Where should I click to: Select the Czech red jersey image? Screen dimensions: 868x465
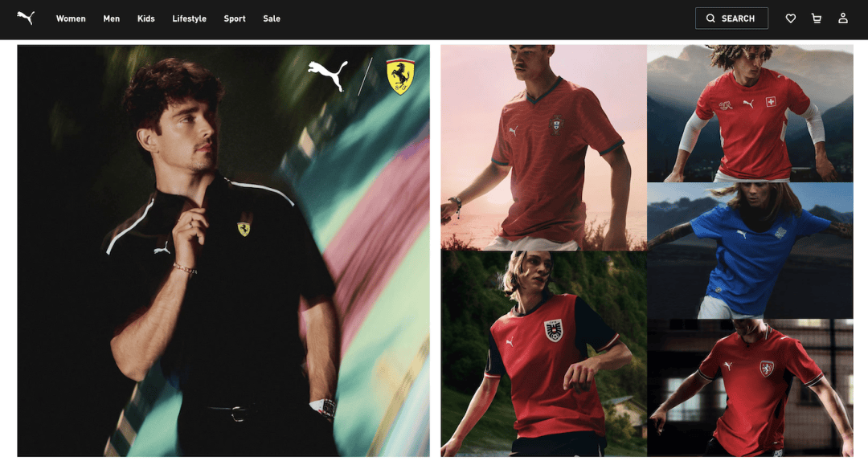coord(750,388)
